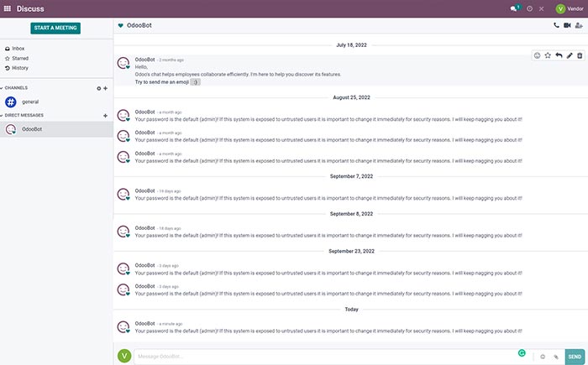The width and height of the screenshot is (588, 365).
Task: Click the '2 months ago' timestamp
Action: point(171,60)
